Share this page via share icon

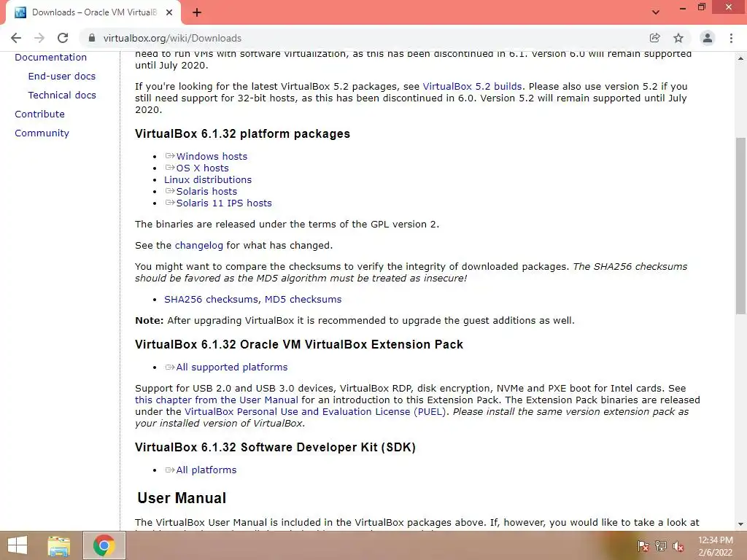(654, 38)
